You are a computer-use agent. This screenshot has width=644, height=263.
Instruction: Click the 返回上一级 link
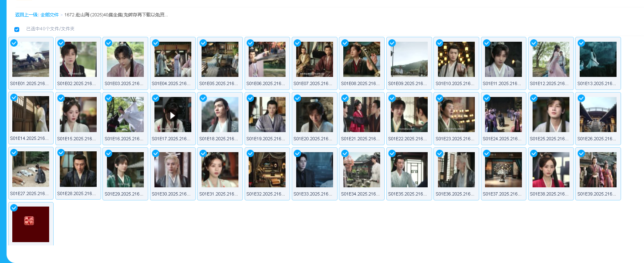26,15
